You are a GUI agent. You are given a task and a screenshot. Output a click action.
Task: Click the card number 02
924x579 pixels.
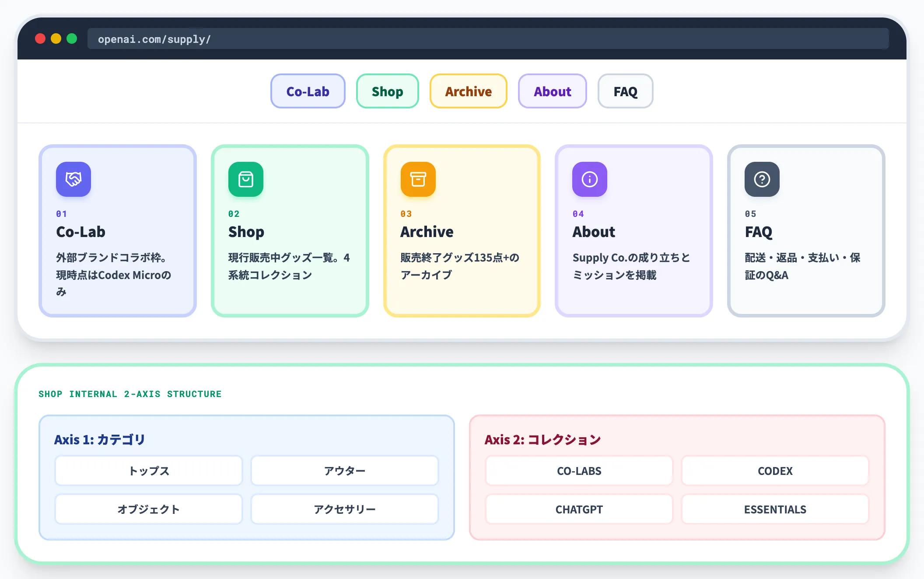tap(234, 214)
